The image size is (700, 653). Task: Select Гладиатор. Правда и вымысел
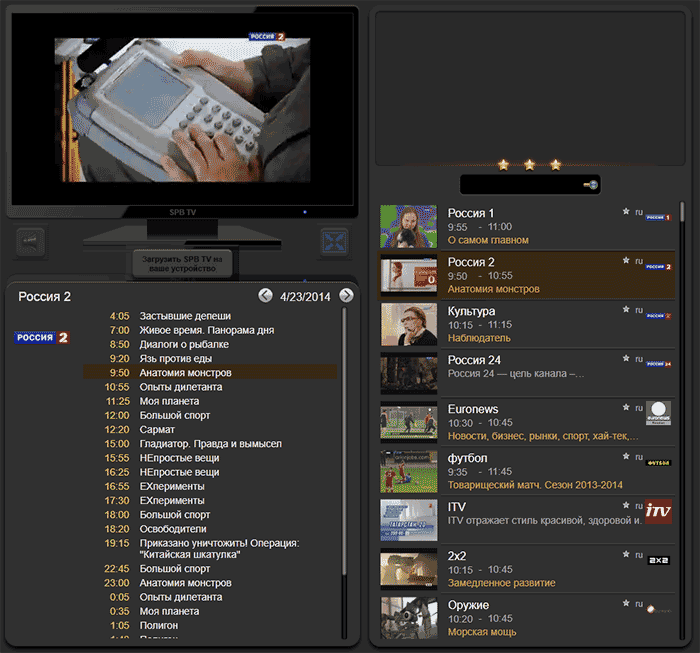210,444
